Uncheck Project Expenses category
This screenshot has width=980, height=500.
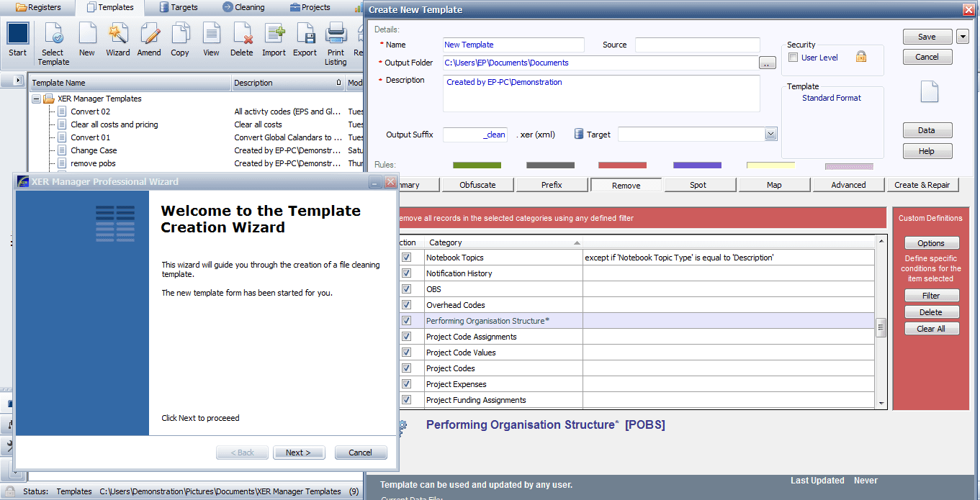pos(407,383)
